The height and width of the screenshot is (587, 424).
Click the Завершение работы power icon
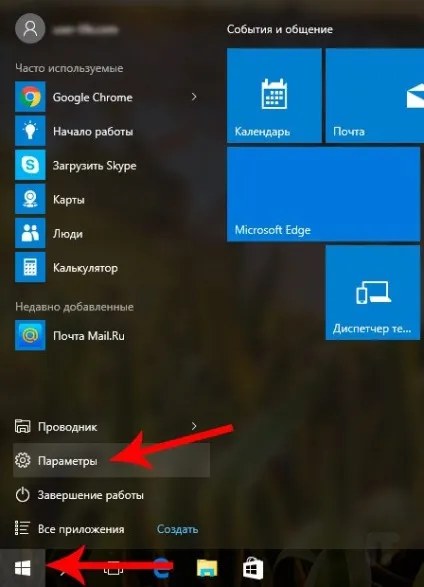22,495
